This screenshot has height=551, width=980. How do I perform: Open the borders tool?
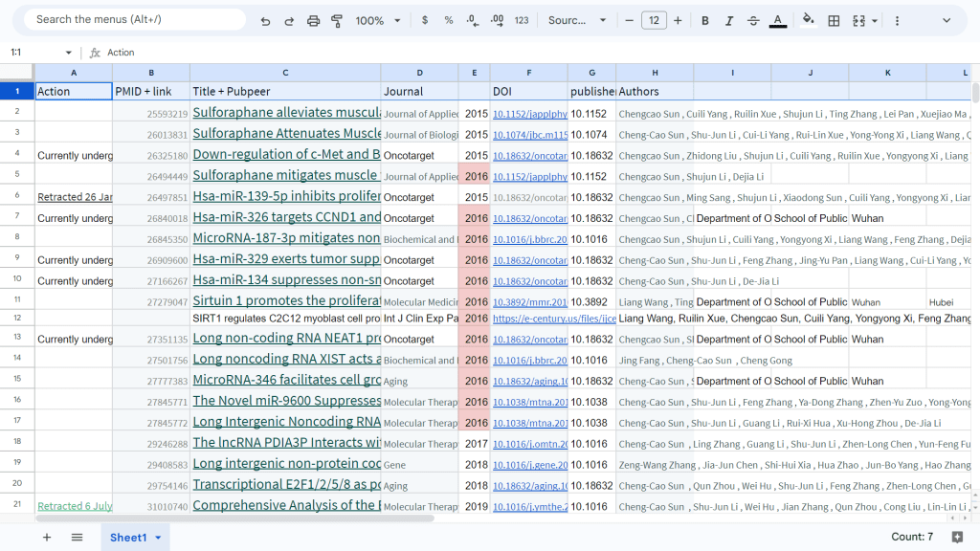[834, 20]
